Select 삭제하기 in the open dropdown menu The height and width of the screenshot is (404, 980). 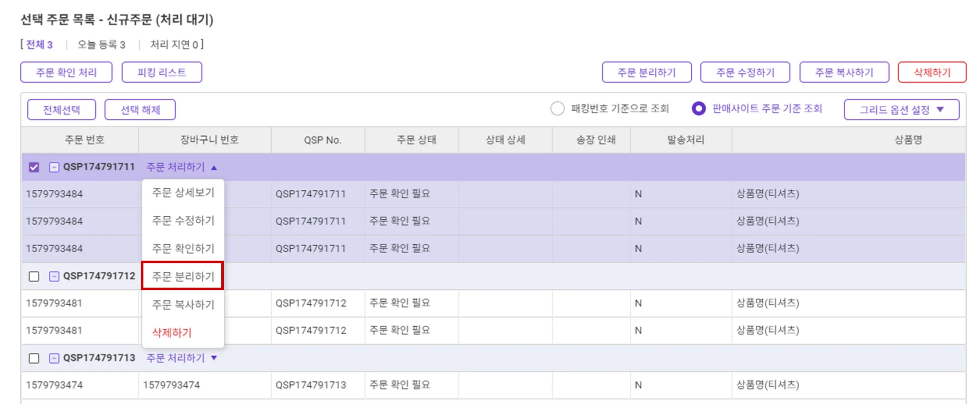pos(172,333)
